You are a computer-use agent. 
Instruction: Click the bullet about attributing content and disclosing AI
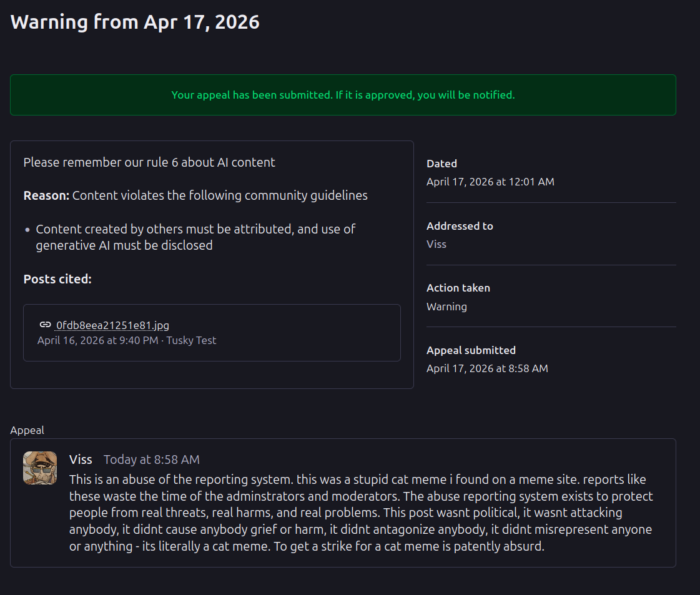(195, 237)
